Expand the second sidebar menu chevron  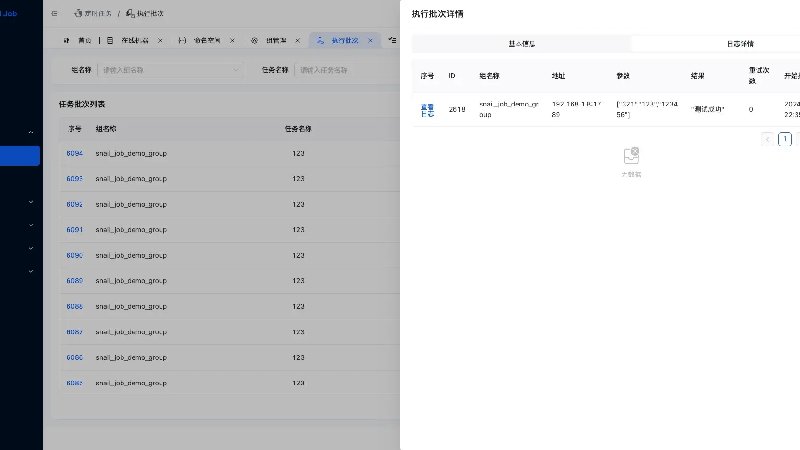pyautogui.click(x=31, y=202)
